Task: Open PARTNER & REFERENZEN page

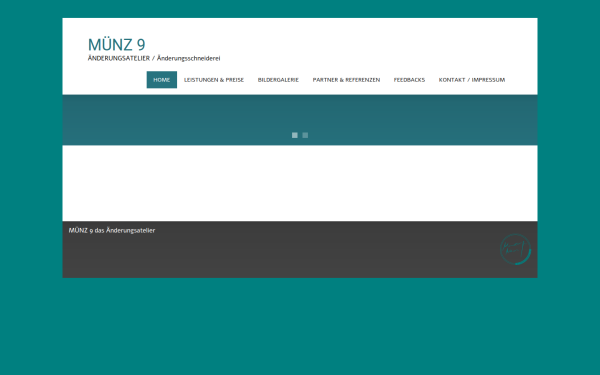Action: click(x=346, y=80)
